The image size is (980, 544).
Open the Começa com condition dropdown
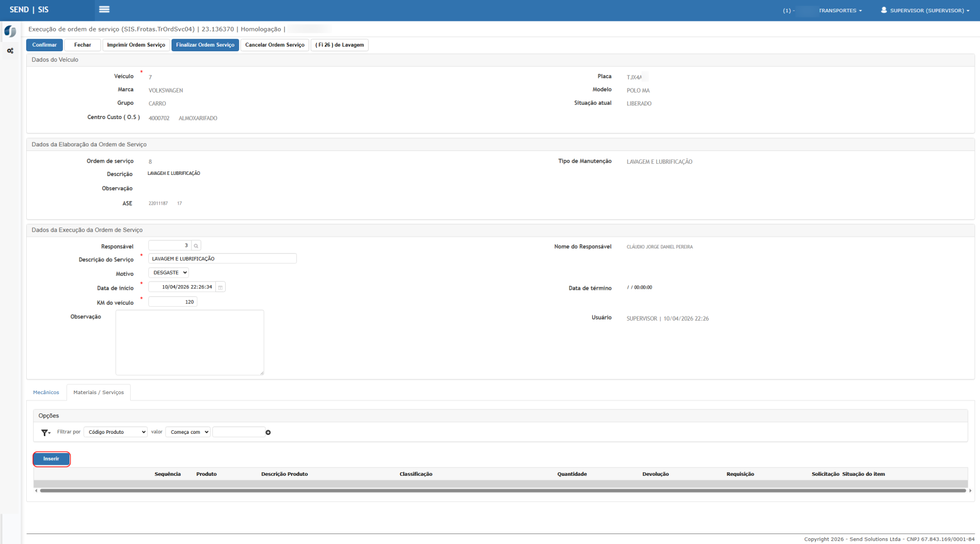[x=188, y=432]
